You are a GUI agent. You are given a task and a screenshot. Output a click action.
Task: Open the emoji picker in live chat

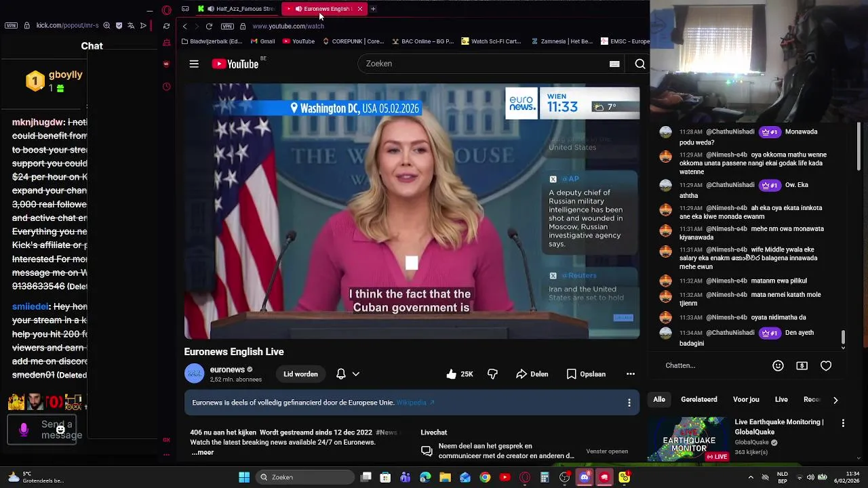(x=778, y=365)
